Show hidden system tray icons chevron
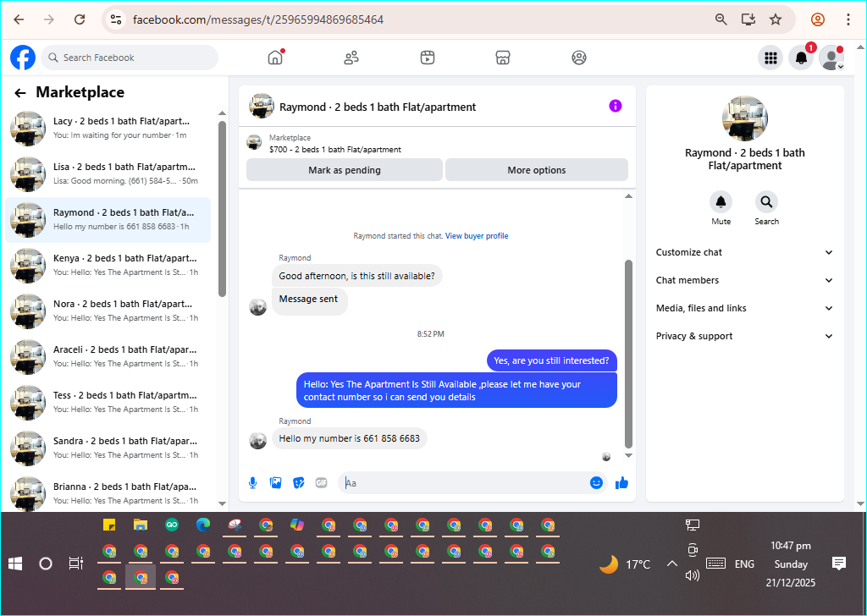 [671, 564]
